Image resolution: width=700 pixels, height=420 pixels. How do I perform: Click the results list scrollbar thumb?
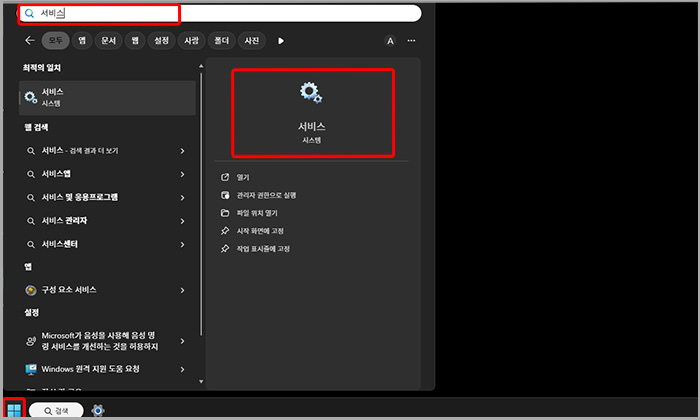[201, 204]
